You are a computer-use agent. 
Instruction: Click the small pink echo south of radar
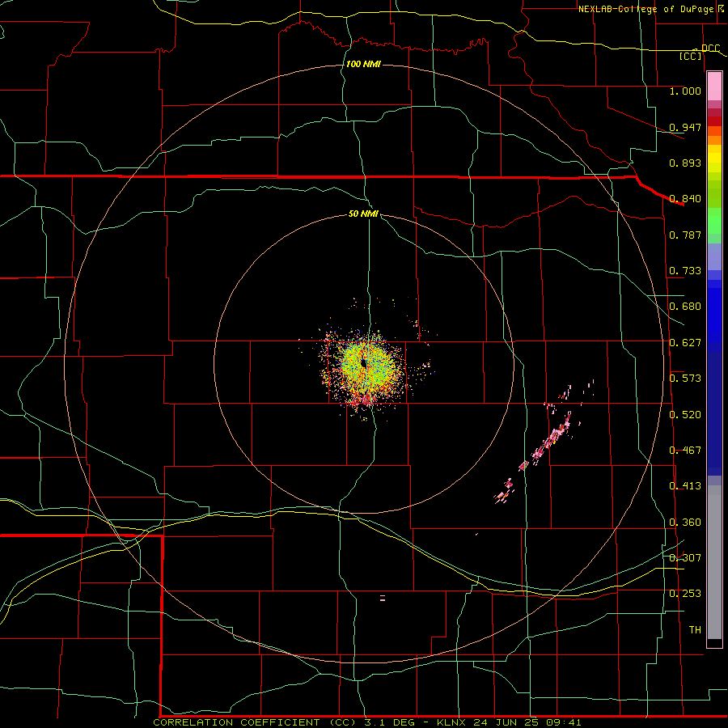coord(383,598)
